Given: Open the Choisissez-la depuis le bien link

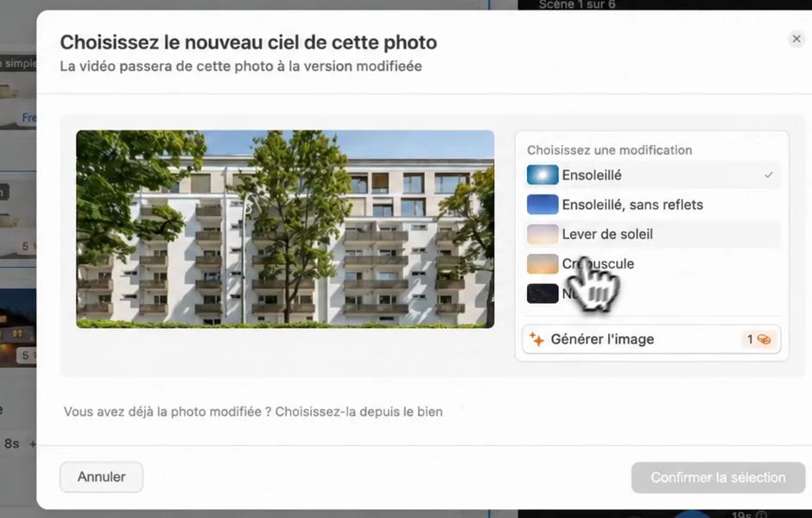Looking at the screenshot, I should coord(358,412).
